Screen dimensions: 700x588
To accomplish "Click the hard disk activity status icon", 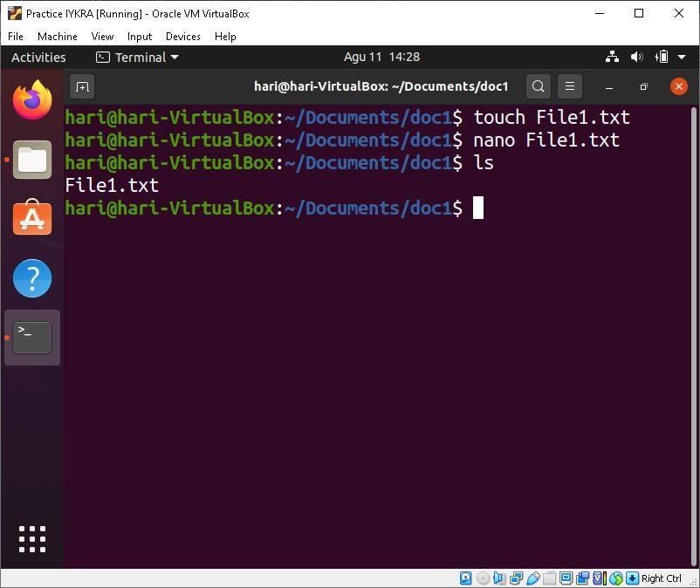I will tap(465, 578).
